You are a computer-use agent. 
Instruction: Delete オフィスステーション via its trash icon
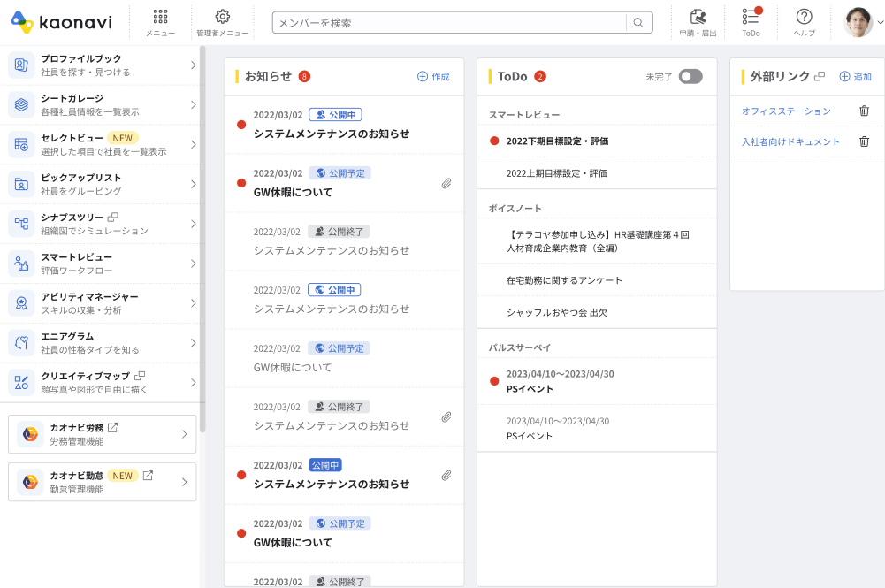pos(864,111)
